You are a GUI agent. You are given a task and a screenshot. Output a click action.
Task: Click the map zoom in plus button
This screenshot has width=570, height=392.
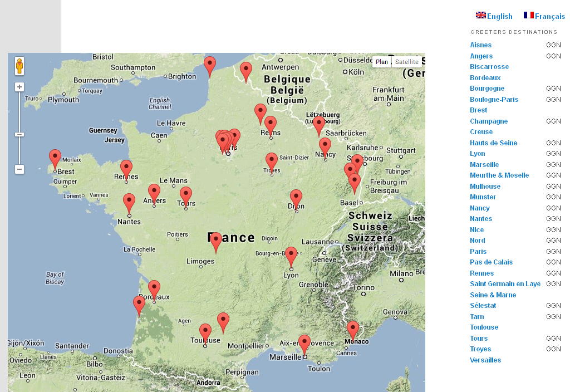[x=19, y=87]
